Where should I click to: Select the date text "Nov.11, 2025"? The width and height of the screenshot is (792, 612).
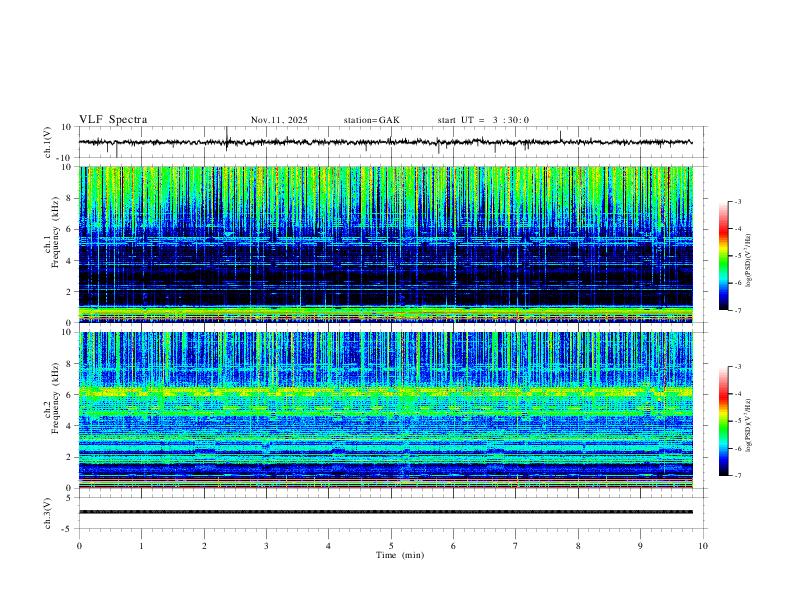pos(279,120)
